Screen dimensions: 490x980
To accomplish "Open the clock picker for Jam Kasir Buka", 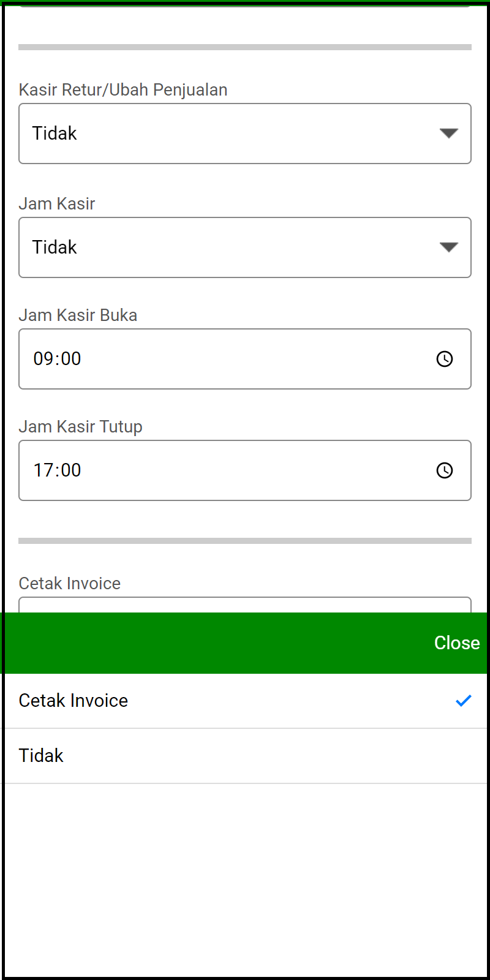I will click(x=445, y=359).
